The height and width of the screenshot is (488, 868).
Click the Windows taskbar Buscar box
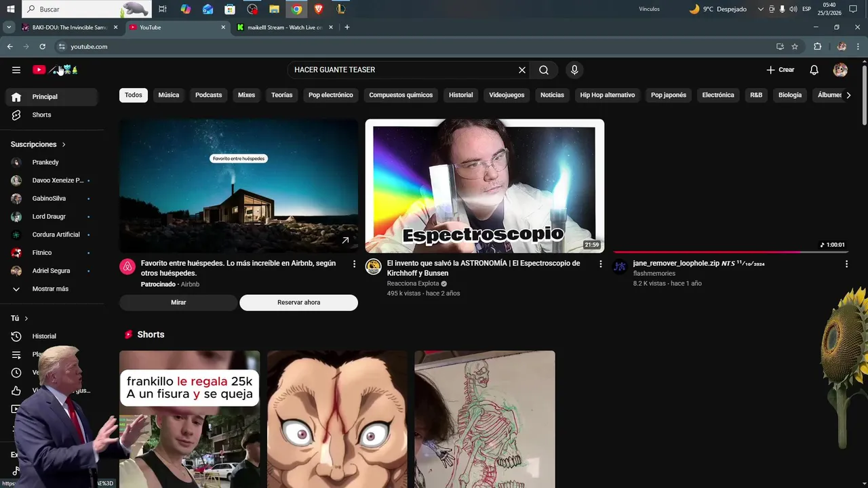coord(87,9)
